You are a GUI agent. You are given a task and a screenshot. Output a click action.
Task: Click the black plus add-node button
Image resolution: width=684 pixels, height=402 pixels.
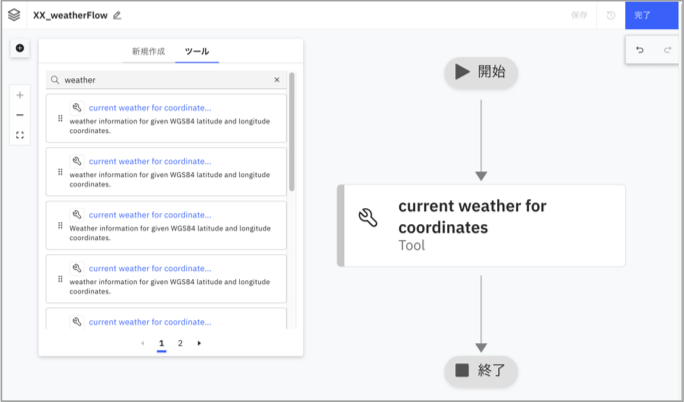(x=20, y=48)
